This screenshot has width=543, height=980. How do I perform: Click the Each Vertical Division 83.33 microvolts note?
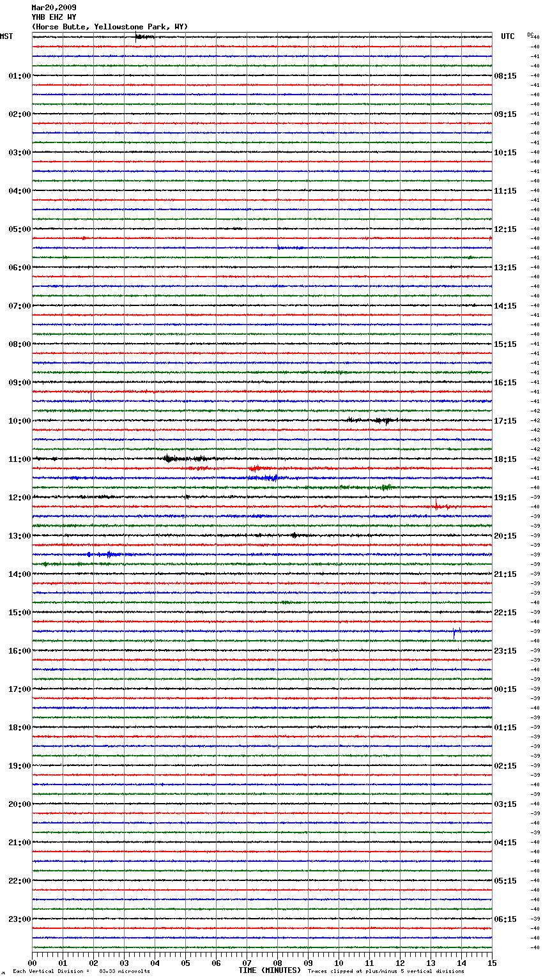pos(82,971)
